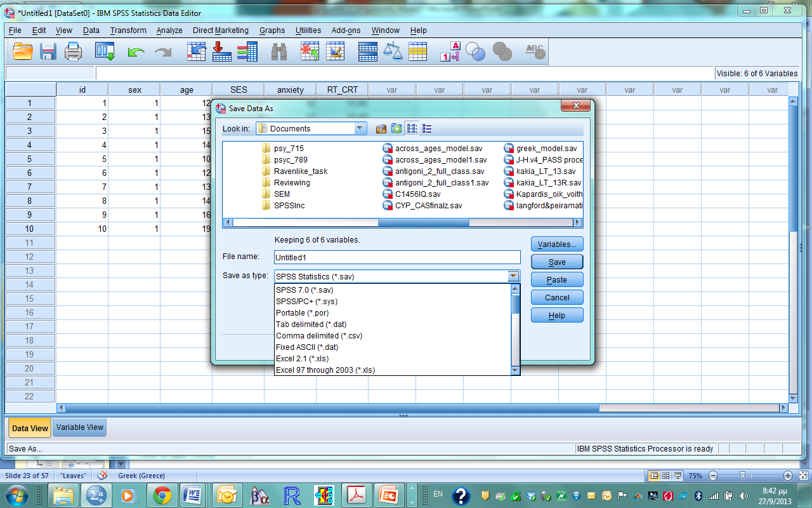Image resolution: width=812 pixels, height=508 pixels.
Task: Click the Variables... button
Action: [557, 244]
